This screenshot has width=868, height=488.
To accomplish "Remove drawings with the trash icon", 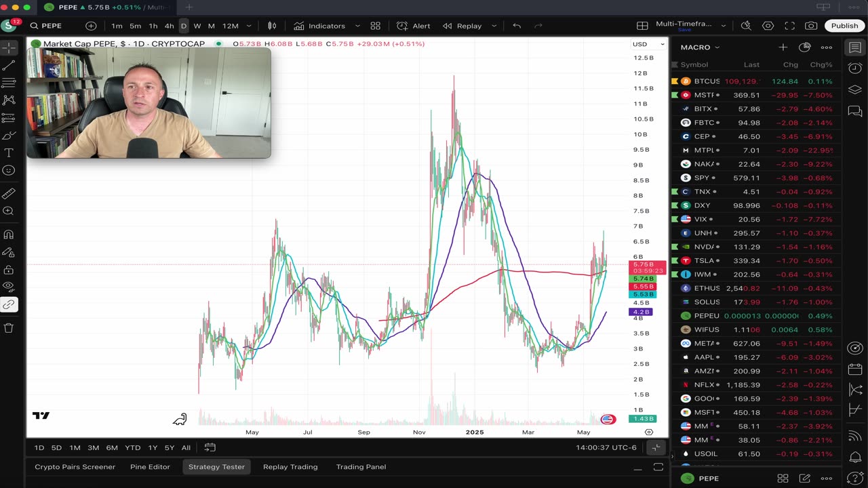I will coord(9,328).
